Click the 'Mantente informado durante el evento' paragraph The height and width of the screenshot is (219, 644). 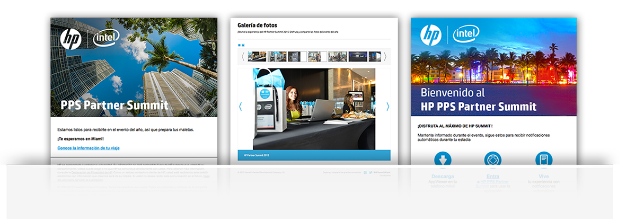tap(483, 138)
